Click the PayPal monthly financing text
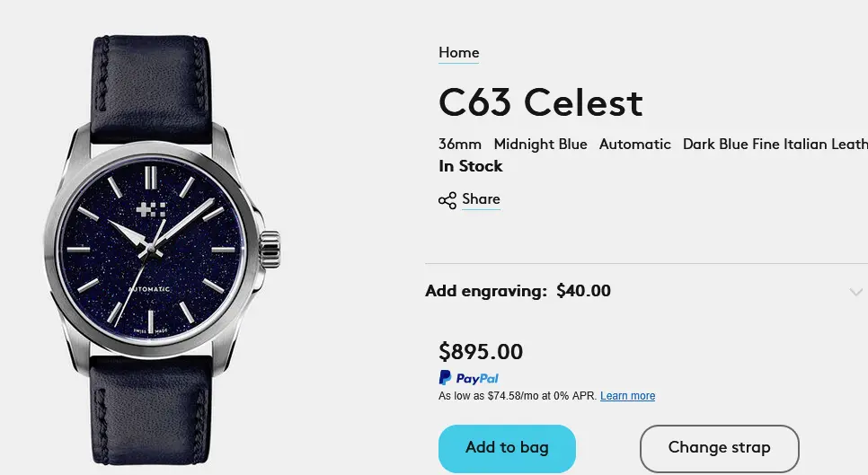The width and height of the screenshot is (868, 475). (517, 396)
